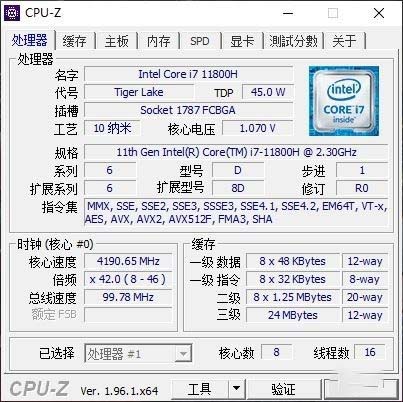Image resolution: width=403 pixels, height=402 pixels.
Task: Switch to the 显卡 tab
Action: pyautogui.click(x=242, y=41)
